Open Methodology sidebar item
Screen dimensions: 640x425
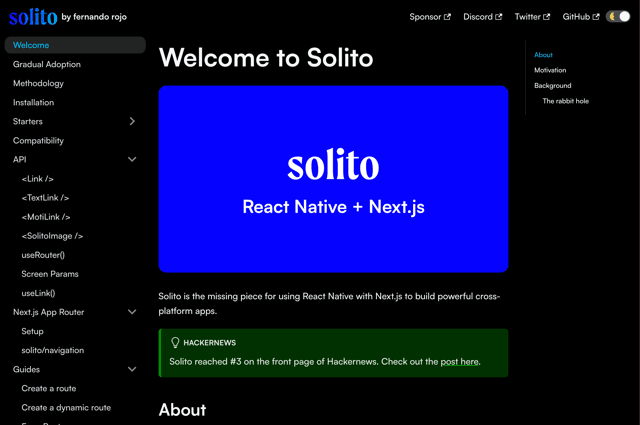coord(38,83)
